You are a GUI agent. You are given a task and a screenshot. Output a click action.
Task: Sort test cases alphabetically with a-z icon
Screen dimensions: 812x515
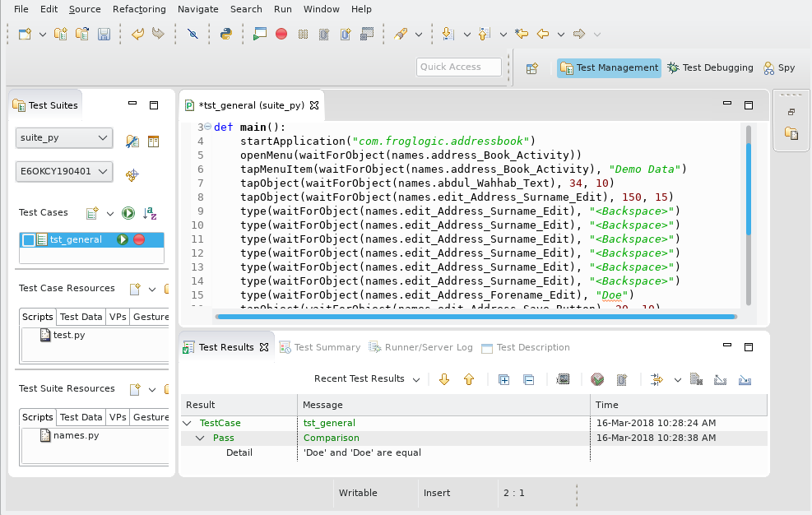150,213
